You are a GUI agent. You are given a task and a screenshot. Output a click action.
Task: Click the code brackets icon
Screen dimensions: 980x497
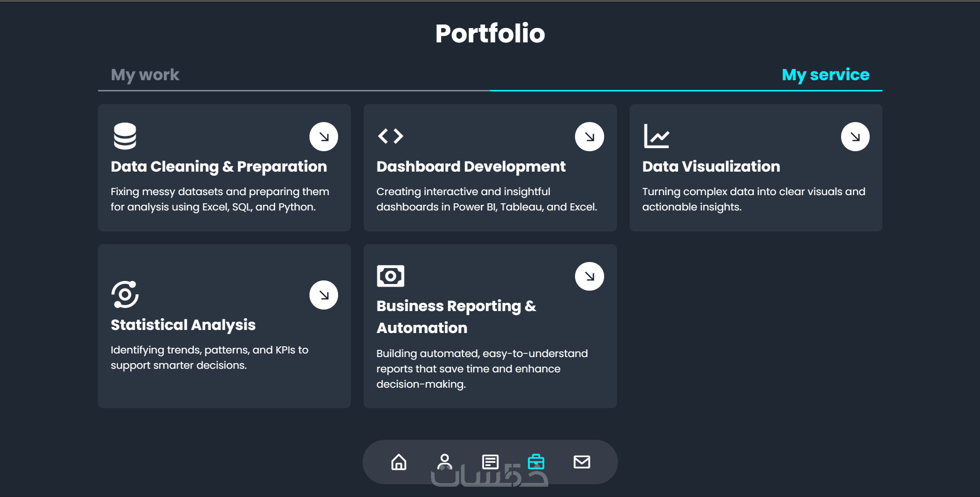391,136
